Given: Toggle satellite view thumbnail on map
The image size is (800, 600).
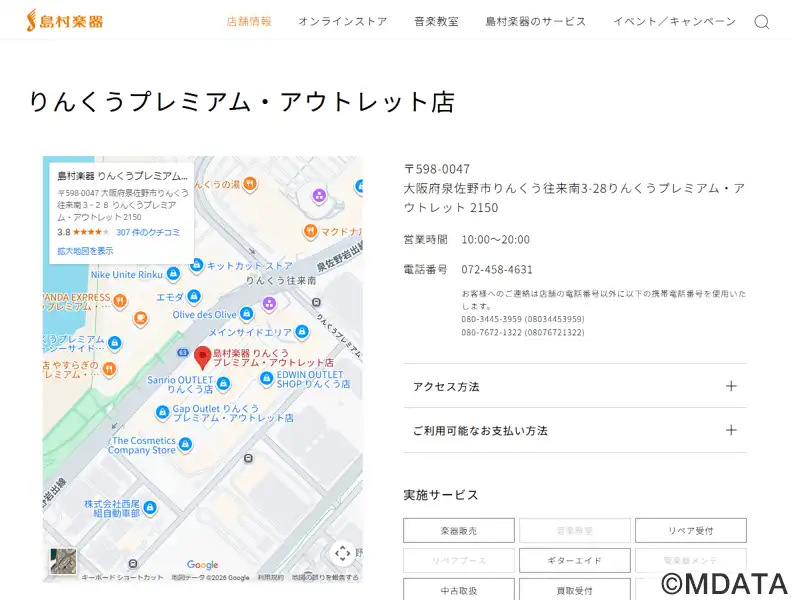Looking at the screenshot, I should [x=63, y=561].
